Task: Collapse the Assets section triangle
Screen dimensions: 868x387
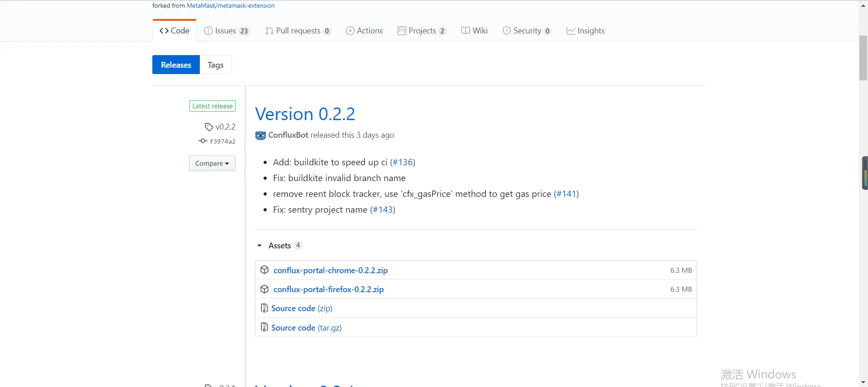Action: click(x=259, y=246)
